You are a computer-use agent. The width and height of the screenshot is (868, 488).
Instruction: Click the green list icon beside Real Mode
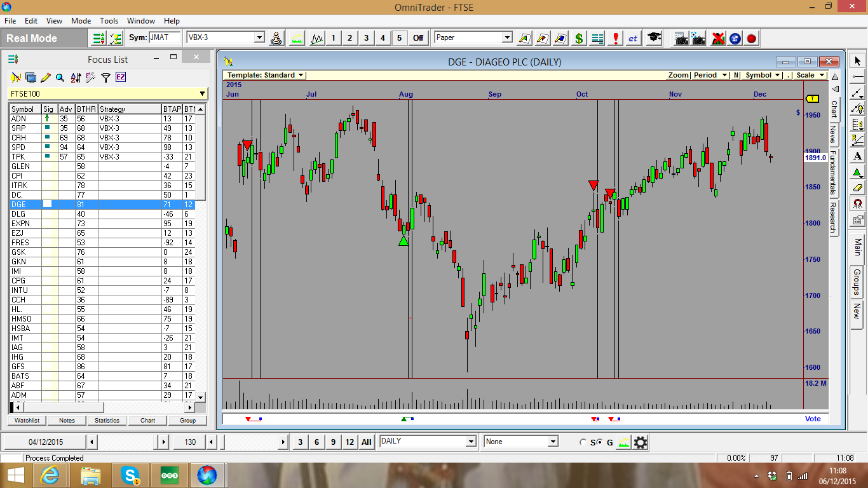[x=98, y=38]
